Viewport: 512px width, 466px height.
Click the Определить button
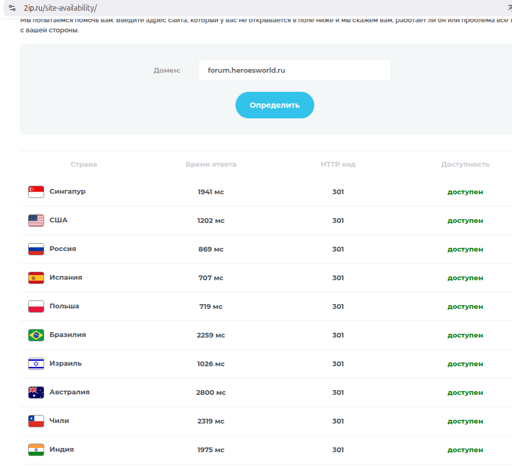275,105
